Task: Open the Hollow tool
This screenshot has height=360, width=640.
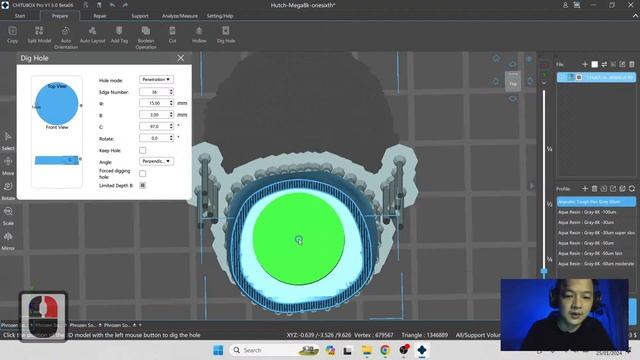Action: pos(199,34)
